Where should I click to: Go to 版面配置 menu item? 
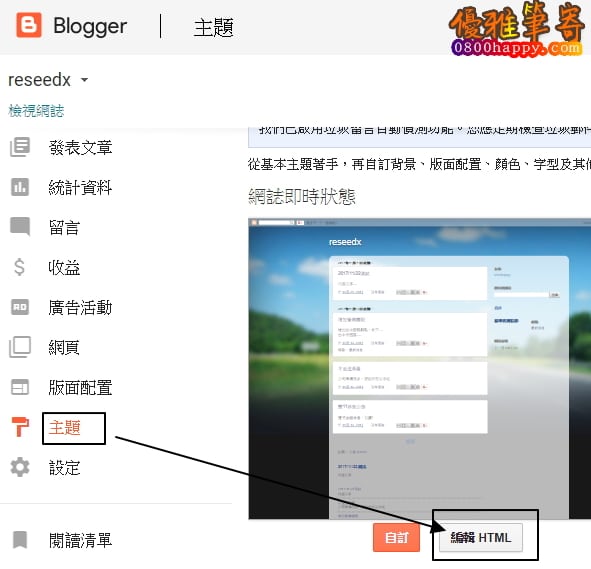tap(80, 387)
